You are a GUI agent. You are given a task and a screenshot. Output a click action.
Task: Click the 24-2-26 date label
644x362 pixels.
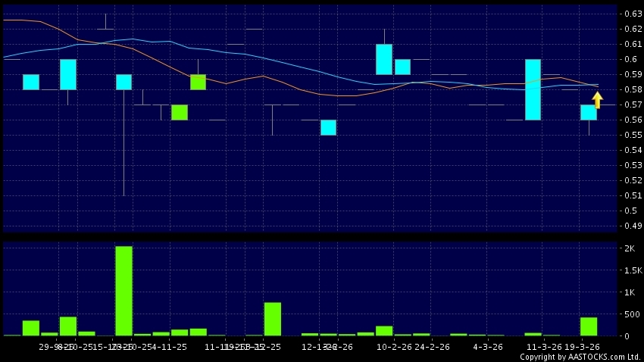pyautogui.click(x=432, y=347)
